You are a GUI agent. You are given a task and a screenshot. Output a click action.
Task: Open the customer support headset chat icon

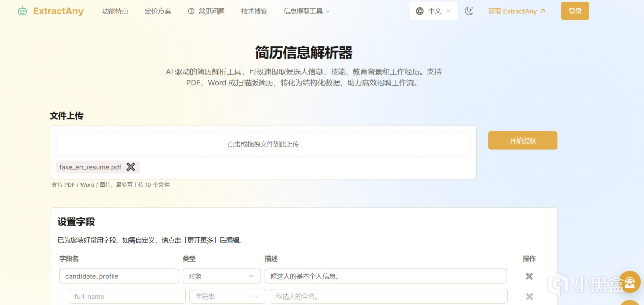pos(629,282)
